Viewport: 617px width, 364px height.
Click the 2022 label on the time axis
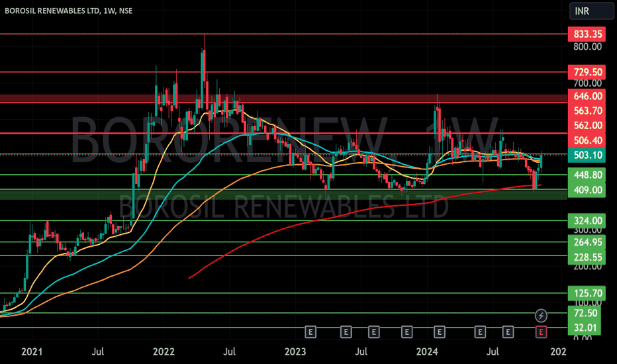tap(164, 351)
